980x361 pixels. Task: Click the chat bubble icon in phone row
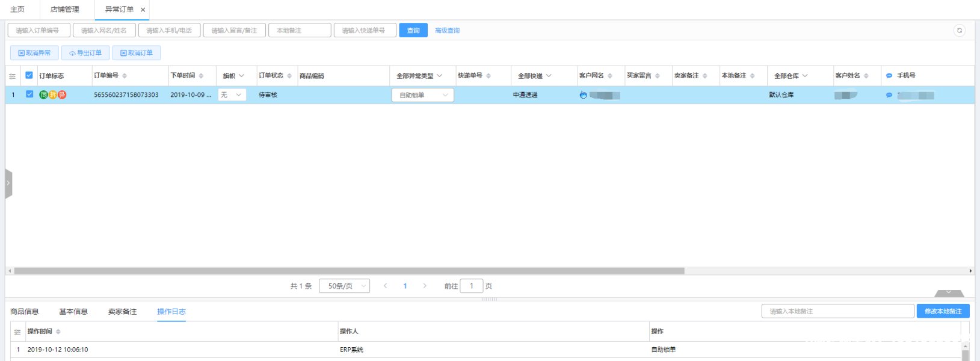889,95
